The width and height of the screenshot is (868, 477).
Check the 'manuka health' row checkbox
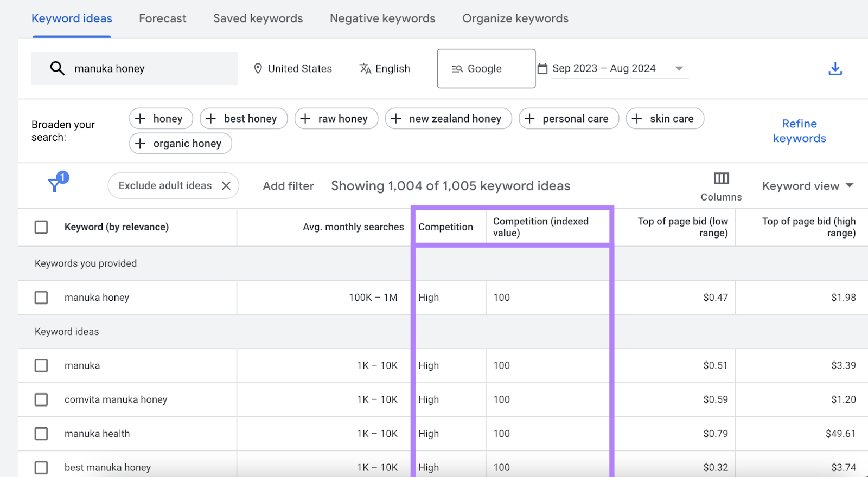[x=41, y=434]
